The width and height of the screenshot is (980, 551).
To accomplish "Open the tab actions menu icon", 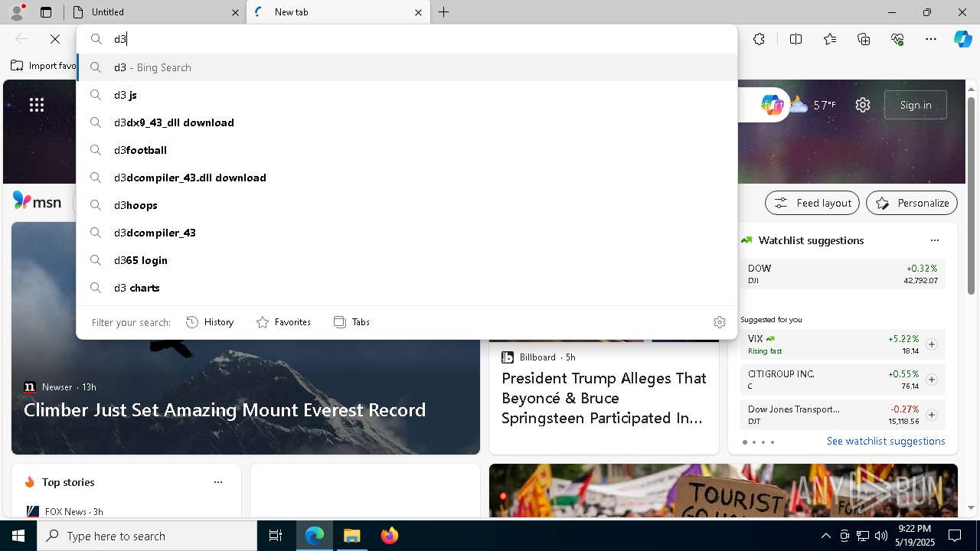I will point(46,12).
